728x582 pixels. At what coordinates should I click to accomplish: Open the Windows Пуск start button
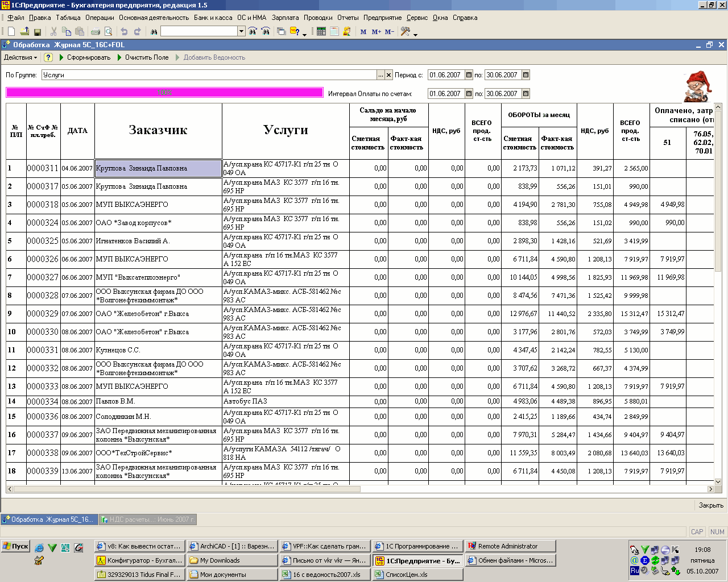(15, 546)
